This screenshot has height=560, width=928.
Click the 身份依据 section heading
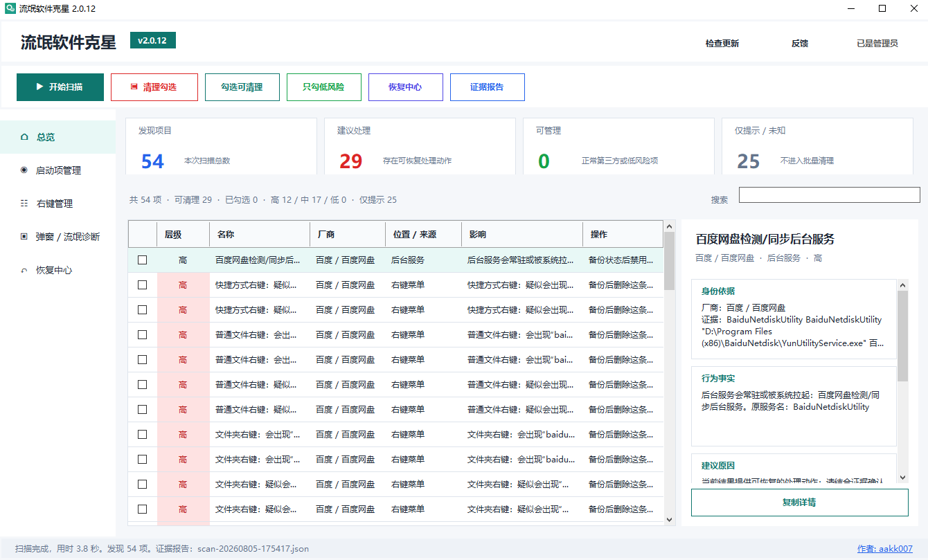pyautogui.click(x=718, y=291)
